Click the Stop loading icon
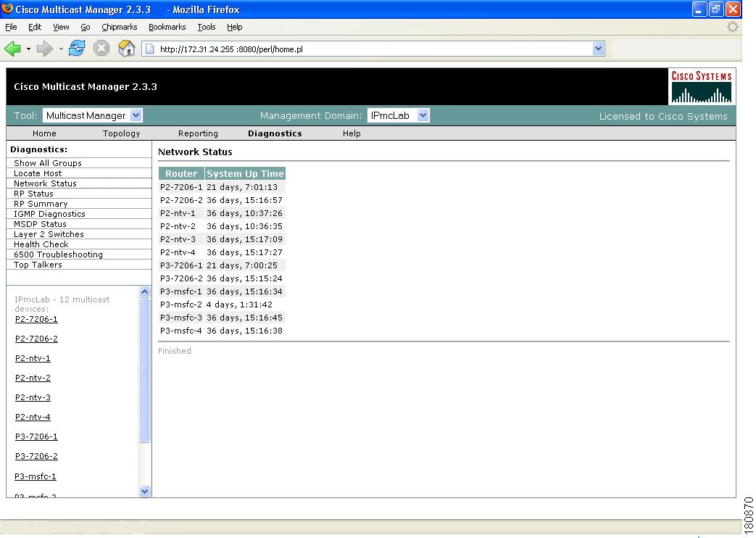The width and height of the screenshot is (756, 538). (101, 49)
